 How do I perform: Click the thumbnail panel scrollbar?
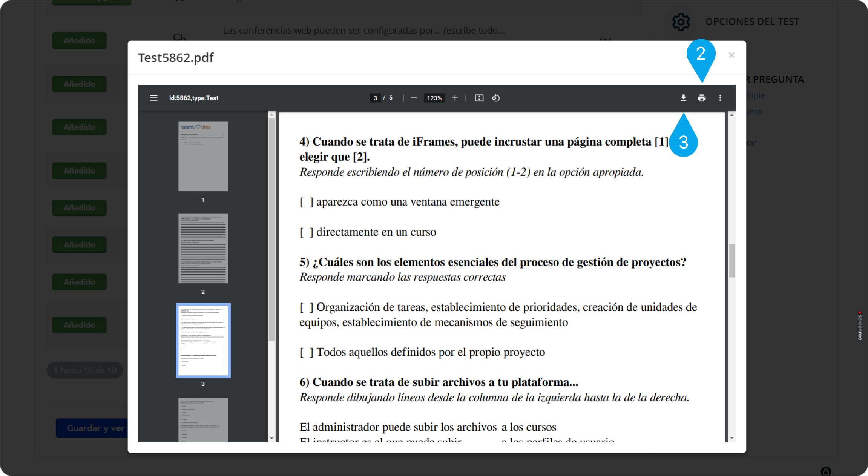[271, 230]
